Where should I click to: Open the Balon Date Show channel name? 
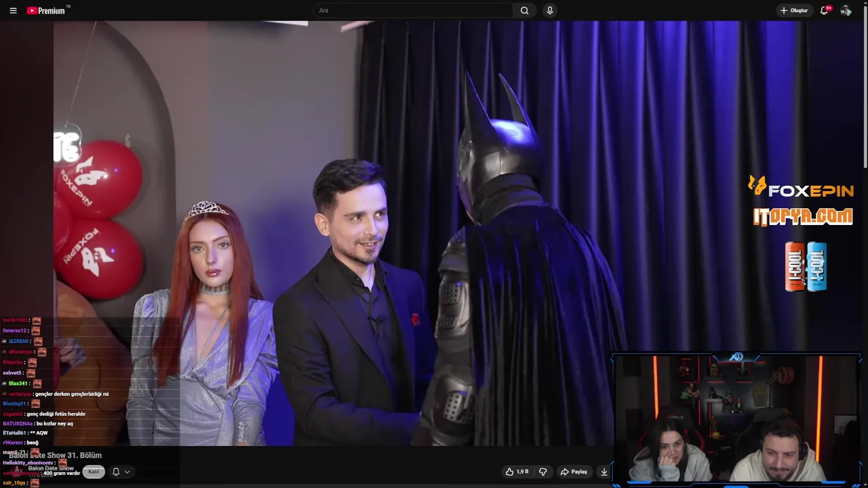click(51, 468)
